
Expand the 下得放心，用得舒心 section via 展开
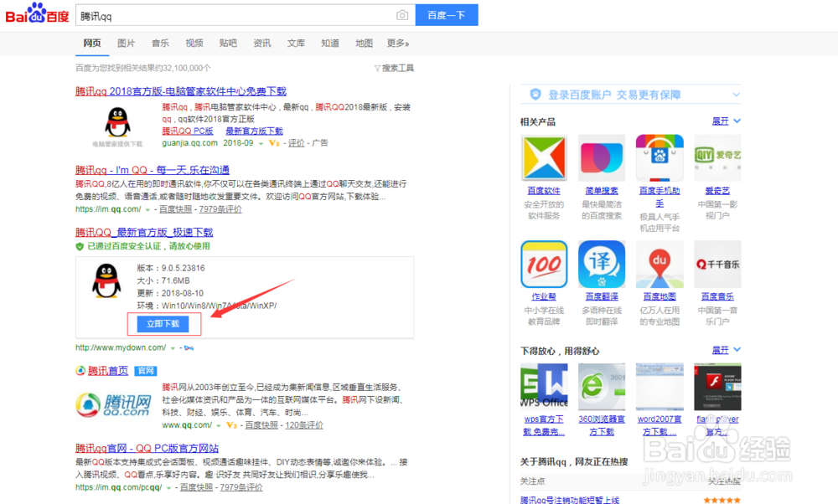[x=726, y=350]
